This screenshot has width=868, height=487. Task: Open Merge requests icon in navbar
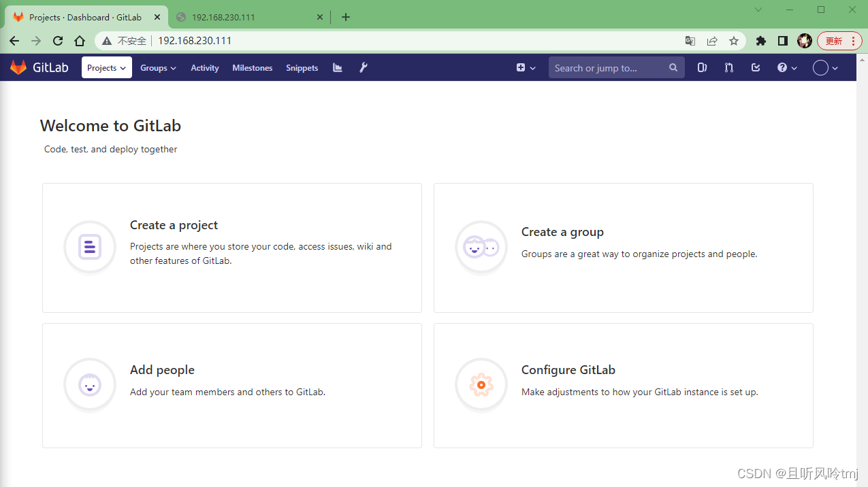tap(729, 67)
